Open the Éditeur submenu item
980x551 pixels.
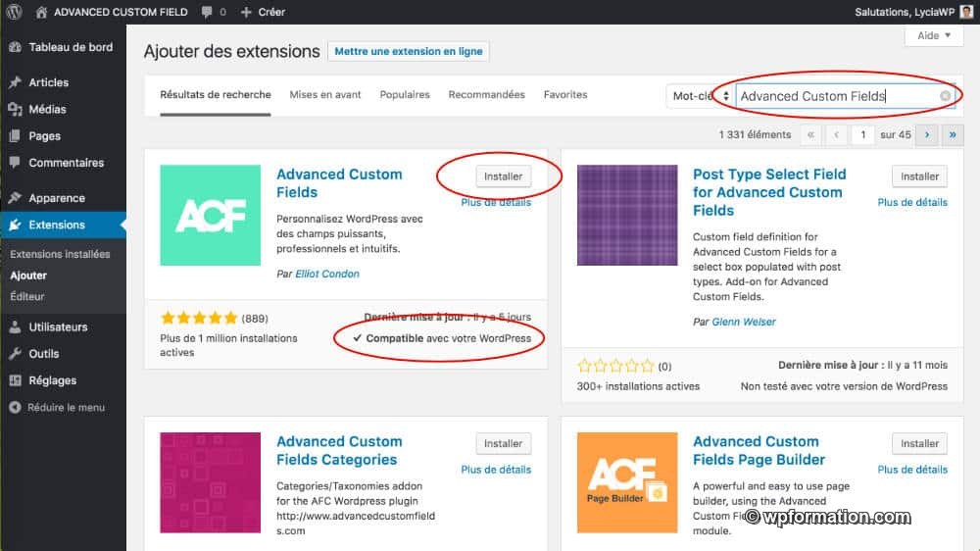tap(26, 296)
